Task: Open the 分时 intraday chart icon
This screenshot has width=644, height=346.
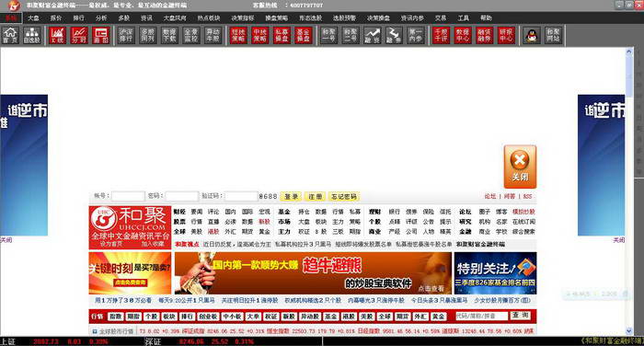Action: point(79,35)
